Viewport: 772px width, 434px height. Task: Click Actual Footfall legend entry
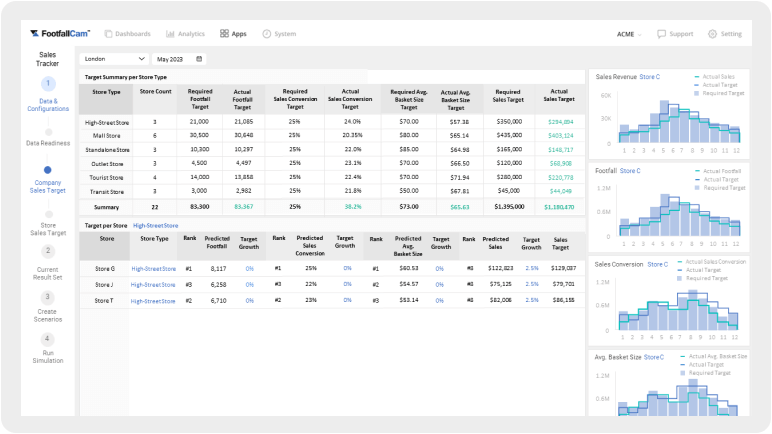pyautogui.click(x=718, y=171)
